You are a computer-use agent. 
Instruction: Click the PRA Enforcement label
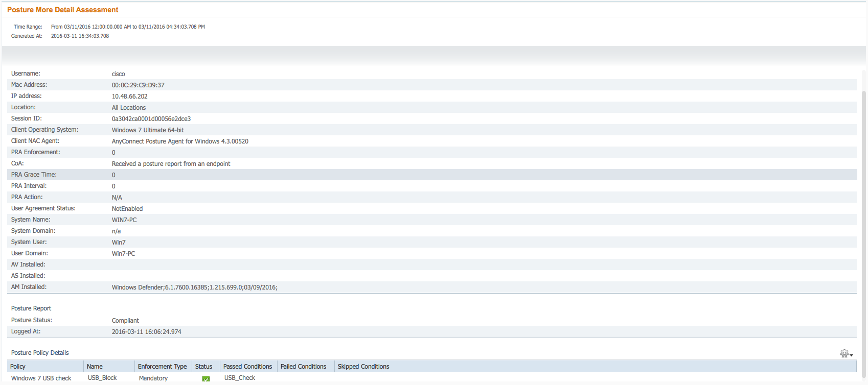36,152
